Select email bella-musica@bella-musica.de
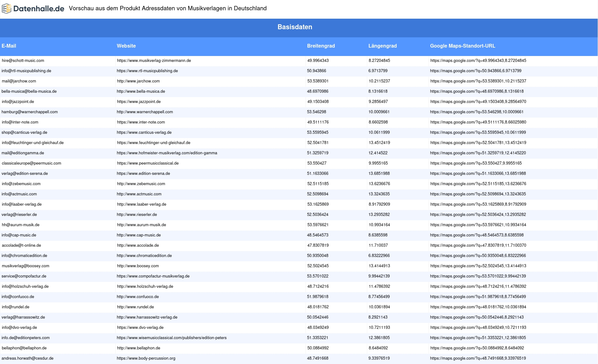This screenshot has height=364, width=598. [29, 91]
